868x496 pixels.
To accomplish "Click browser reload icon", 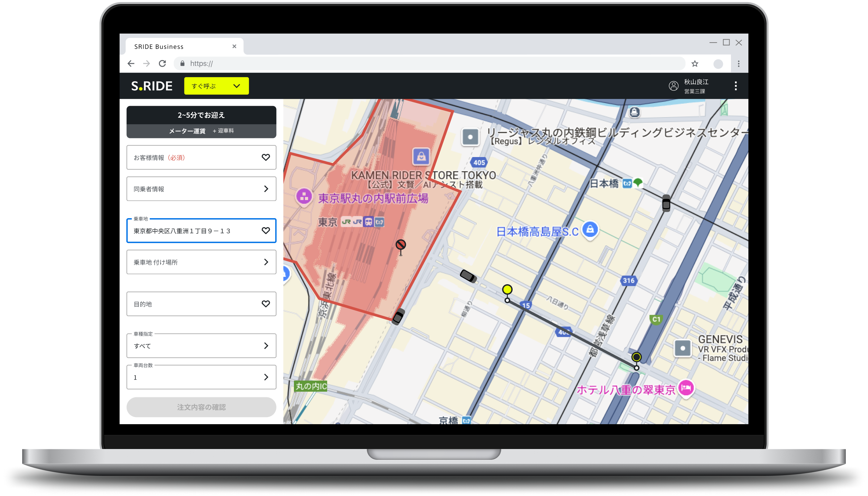I will pos(162,64).
